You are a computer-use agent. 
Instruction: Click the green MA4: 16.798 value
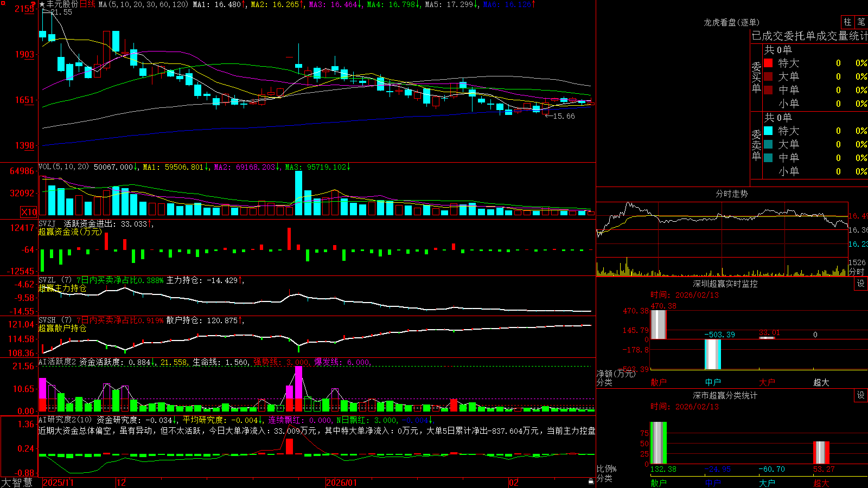point(391,4)
